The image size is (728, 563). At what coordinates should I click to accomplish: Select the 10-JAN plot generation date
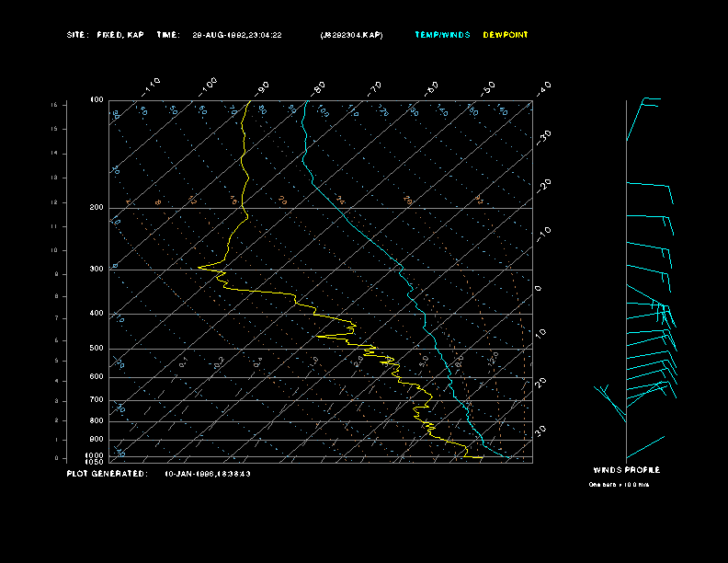pos(208,474)
